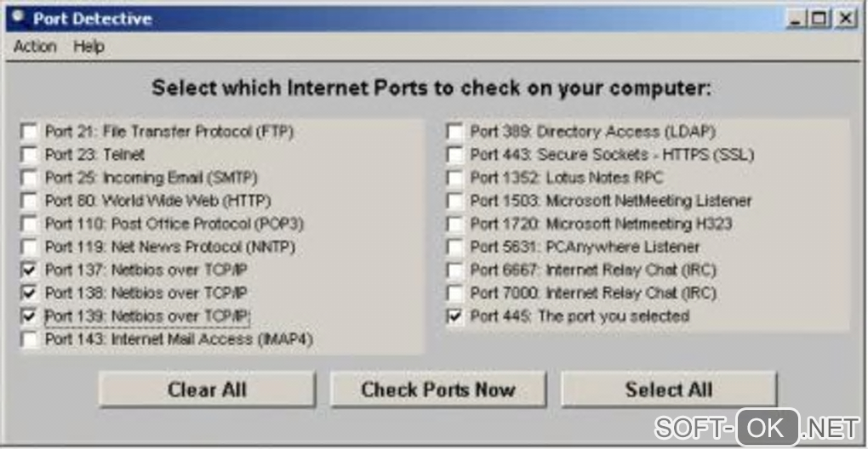The width and height of the screenshot is (868, 449).
Task: Enable the Port 21 FTP checkbox
Action: point(30,132)
